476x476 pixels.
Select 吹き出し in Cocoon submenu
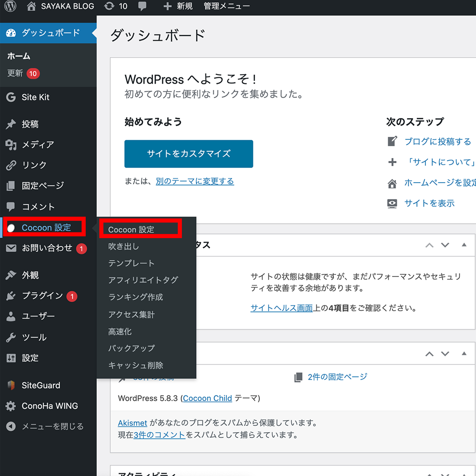[x=124, y=246]
